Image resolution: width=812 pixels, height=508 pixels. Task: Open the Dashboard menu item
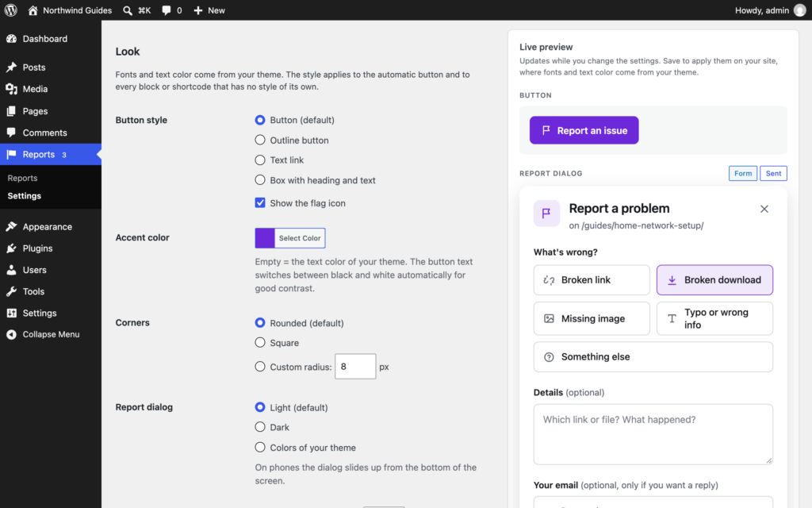point(45,39)
